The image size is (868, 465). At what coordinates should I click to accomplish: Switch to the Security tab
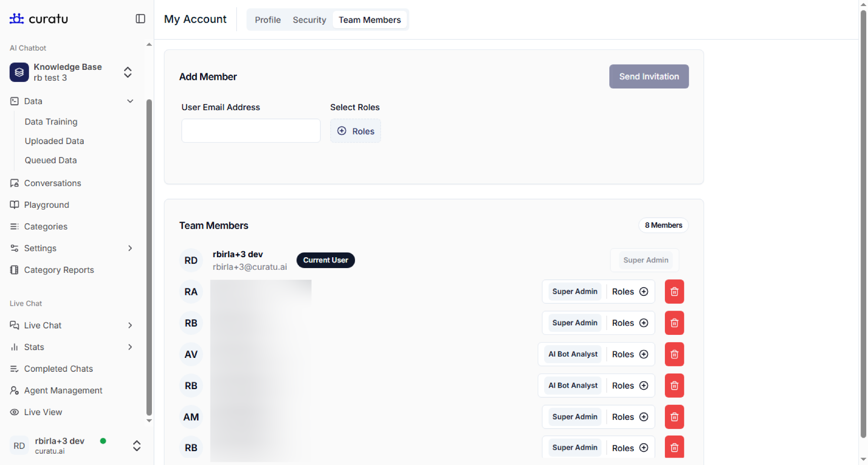tap(309, 20)
